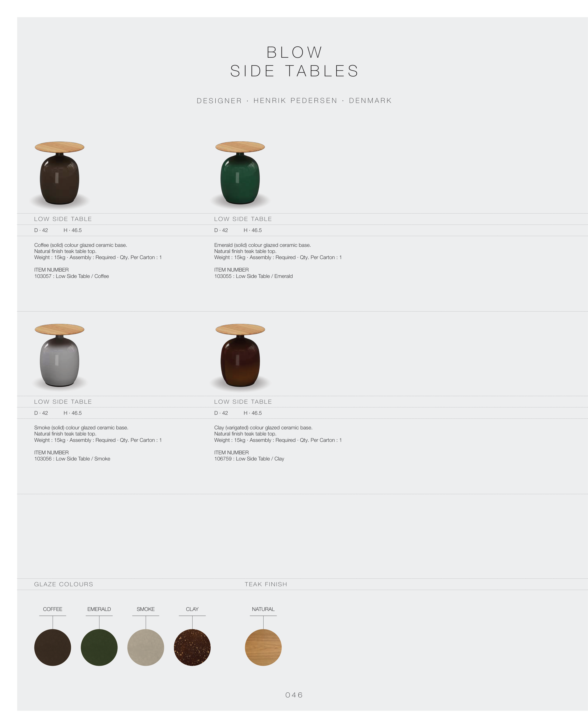The width and height of the screenshot is (588, 728).
Task: Select the Smoke glaze colour swatch
Action: click(x=146, y=647)
